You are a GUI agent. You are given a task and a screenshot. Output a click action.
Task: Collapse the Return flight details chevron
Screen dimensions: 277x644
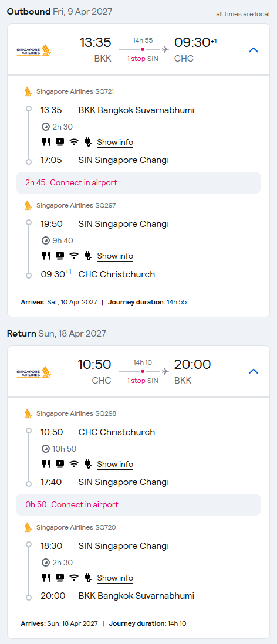pos(254,372)
